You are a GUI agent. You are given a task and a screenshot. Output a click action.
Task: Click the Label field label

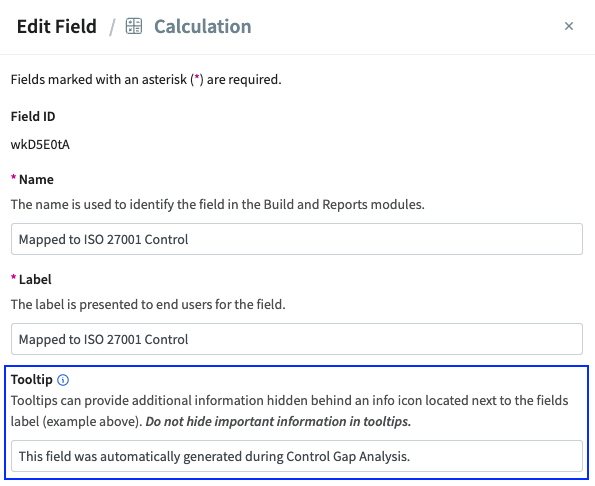(x=35, y=279)
